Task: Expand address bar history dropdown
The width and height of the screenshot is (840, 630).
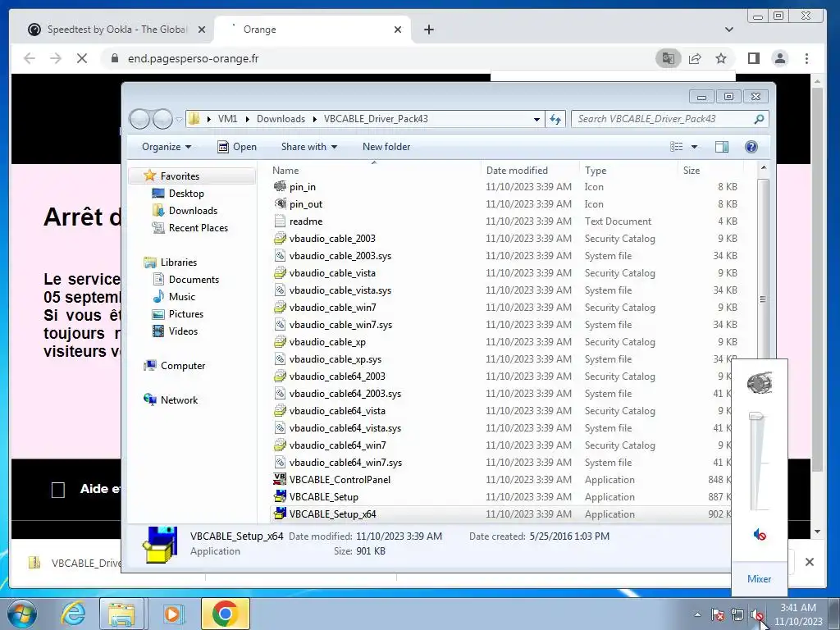Action: [536, 120]
